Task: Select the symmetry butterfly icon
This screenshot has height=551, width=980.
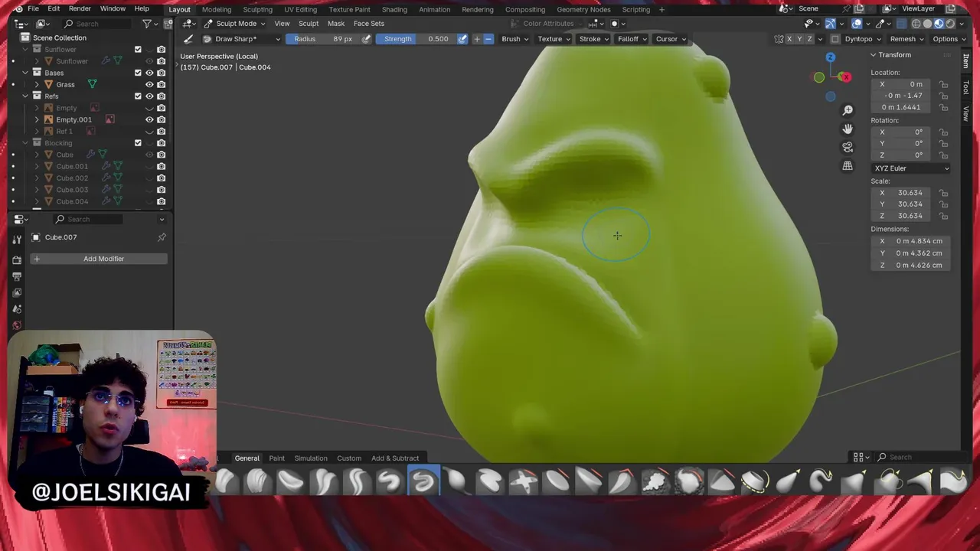Action: click(x=779, y=39)
